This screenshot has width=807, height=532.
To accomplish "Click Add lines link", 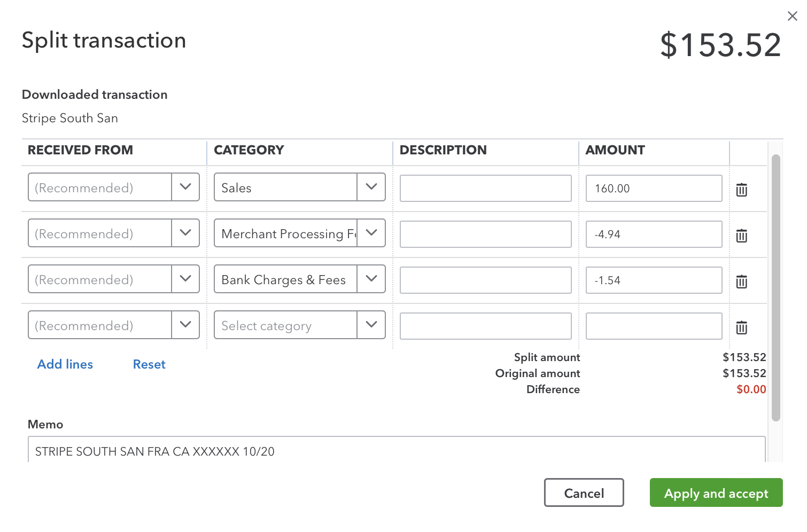I will tap(65, 364).
